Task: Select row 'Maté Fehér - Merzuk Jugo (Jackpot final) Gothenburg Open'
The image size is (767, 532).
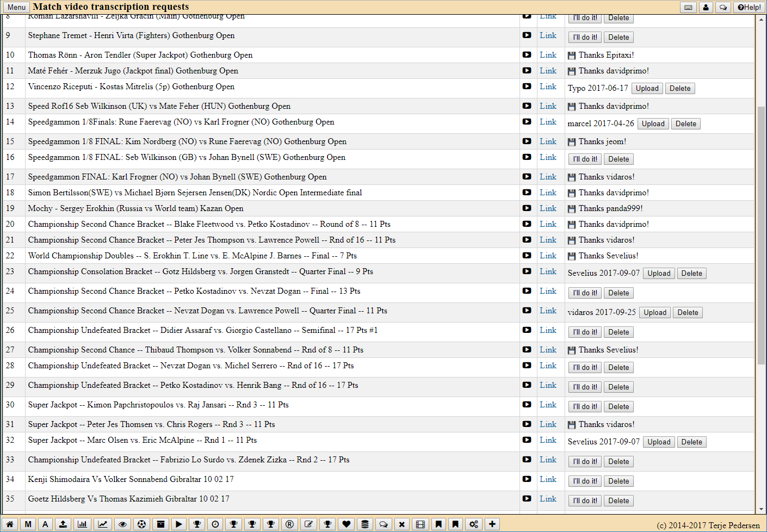Action: [x=379, y=71]
